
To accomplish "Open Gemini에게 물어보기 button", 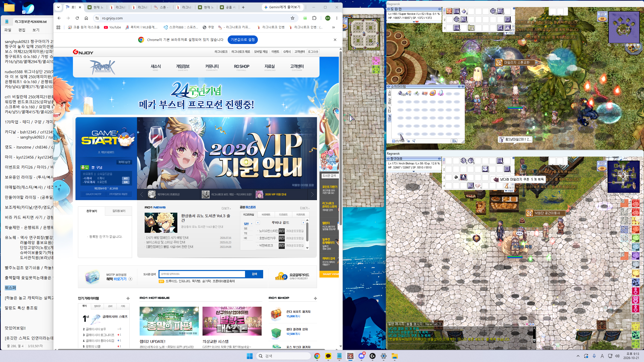I will (x=282, y=7).
